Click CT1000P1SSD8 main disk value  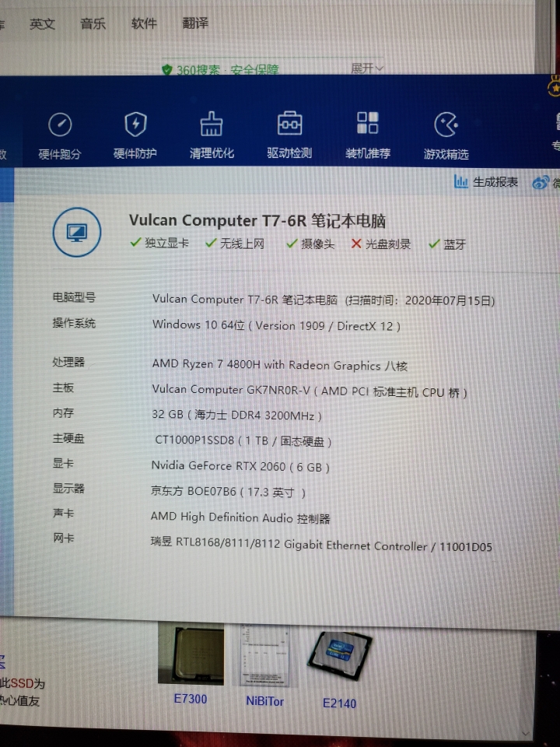click(243, 440)
